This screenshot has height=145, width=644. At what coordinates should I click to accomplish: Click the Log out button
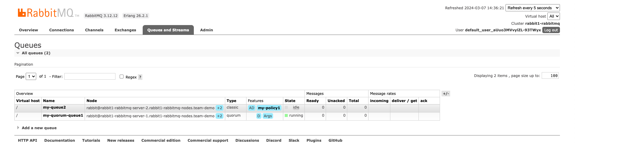click(x=551, y=30)
